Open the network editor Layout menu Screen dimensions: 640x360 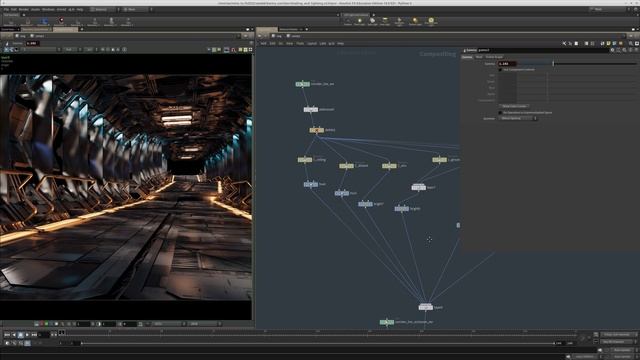click(x=312, y=43)
